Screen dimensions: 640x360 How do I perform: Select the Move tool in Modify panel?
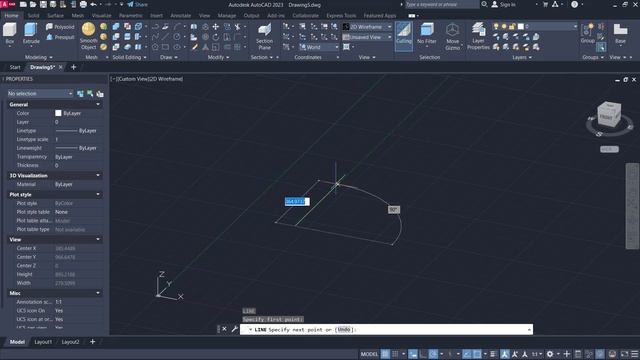pos(216,27)
